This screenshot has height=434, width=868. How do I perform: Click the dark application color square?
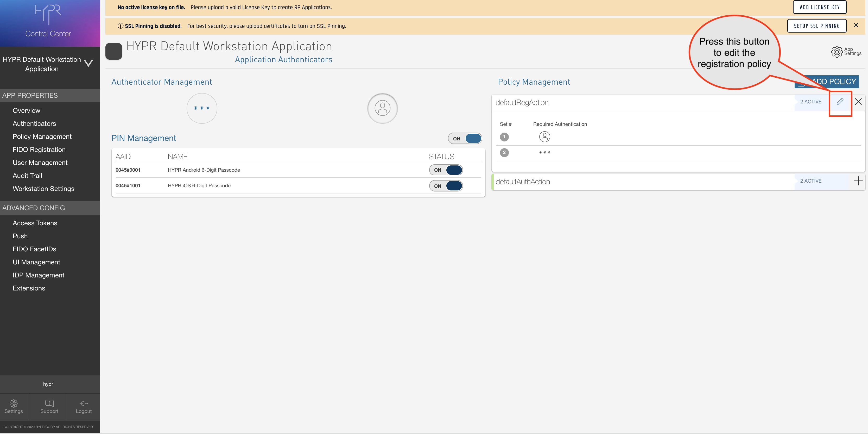[x=113, y=51]
